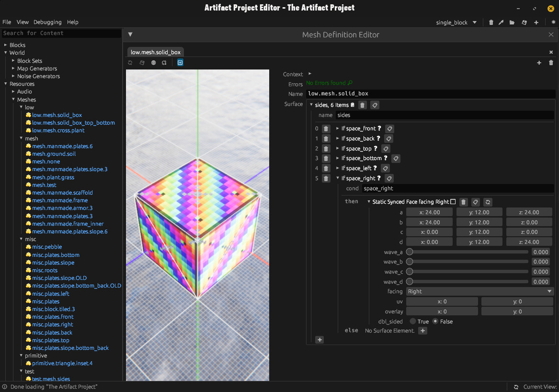Expand the If space_top condition
The height and width of the screenshot is (392, 559).
pyautogui.click(x=338, y=149)
